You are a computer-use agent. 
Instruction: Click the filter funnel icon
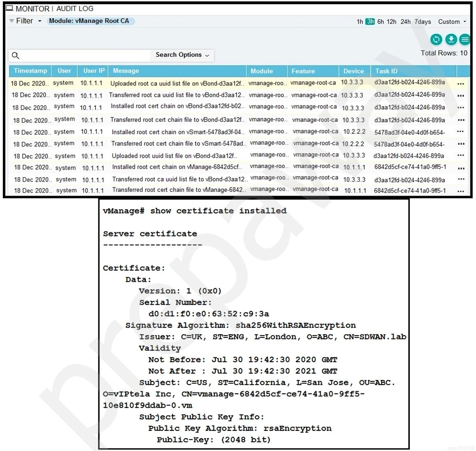(12, 21)
